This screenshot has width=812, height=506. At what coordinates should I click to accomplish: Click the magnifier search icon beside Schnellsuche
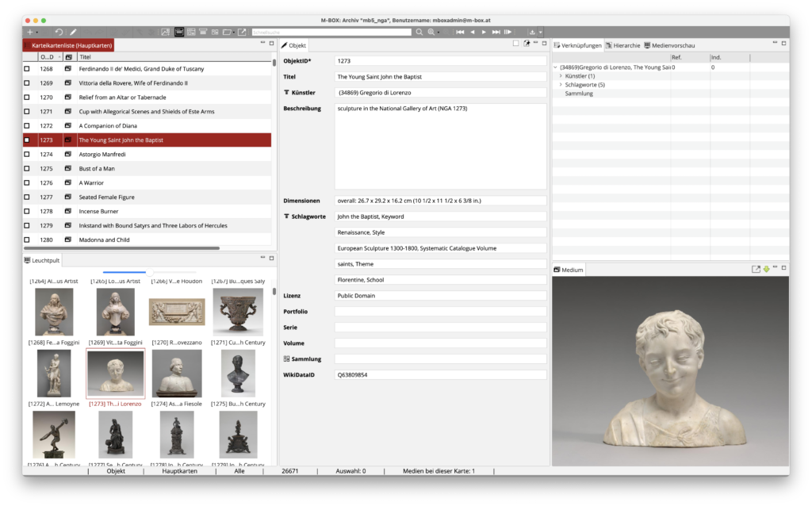tap(418, 32)
